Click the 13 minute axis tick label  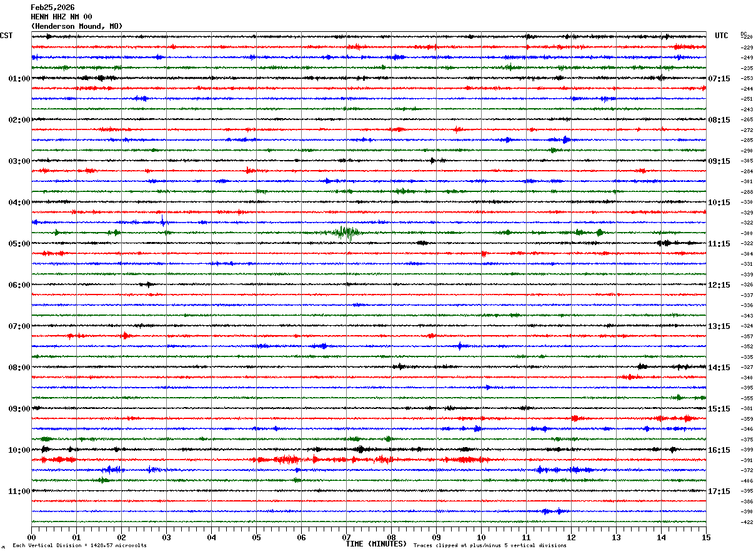616,537
